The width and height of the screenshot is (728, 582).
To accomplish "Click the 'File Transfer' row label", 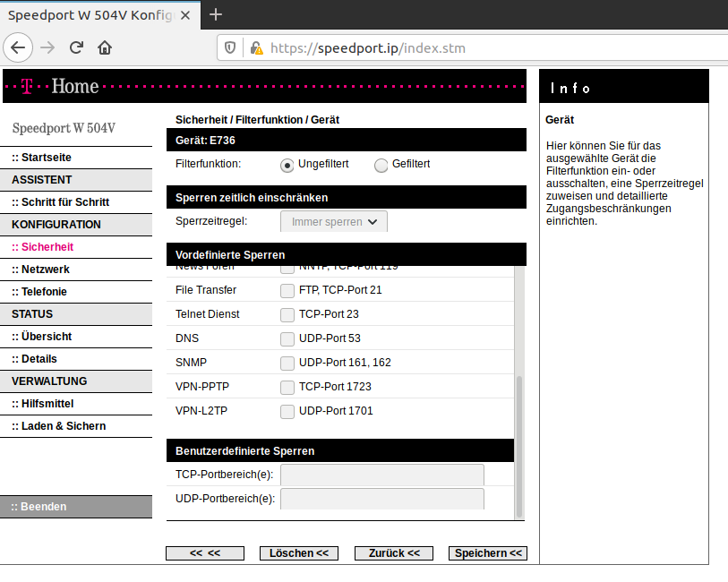I will click(206, 290).
